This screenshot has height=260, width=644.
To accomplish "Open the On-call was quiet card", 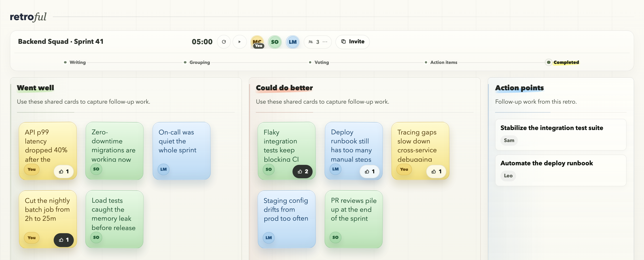I will 182,151.
